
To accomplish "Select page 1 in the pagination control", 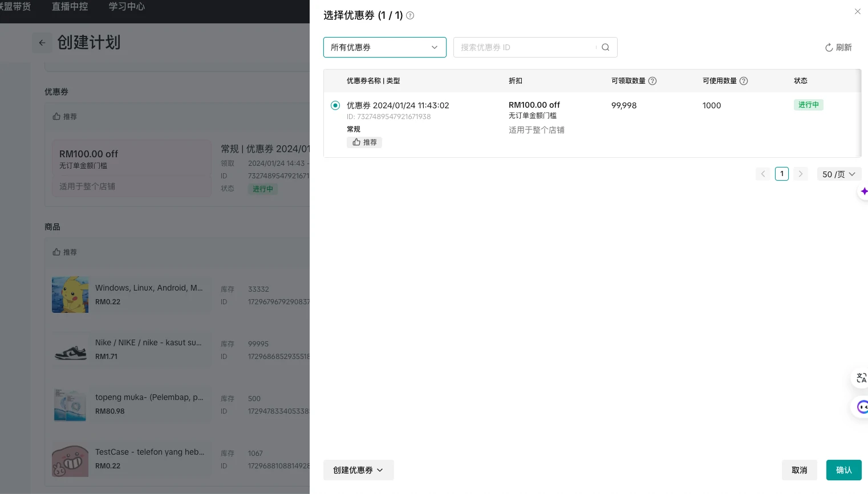I will click(782, 174).
